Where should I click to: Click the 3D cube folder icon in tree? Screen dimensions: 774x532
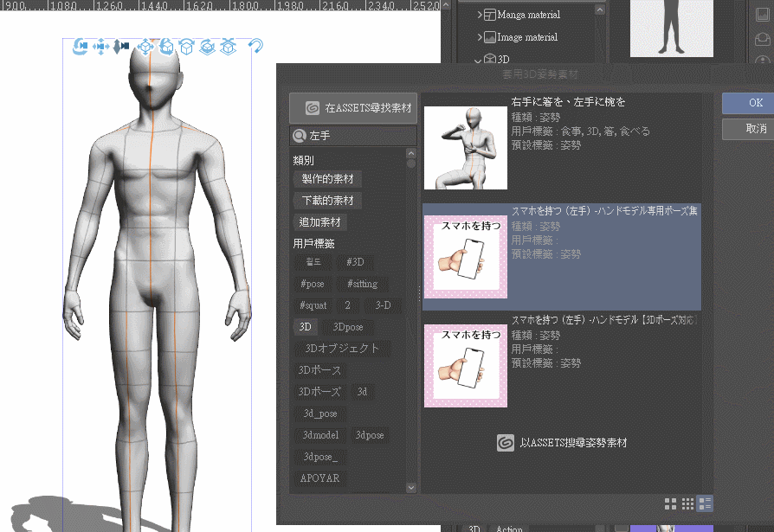[x=490, y=59]
